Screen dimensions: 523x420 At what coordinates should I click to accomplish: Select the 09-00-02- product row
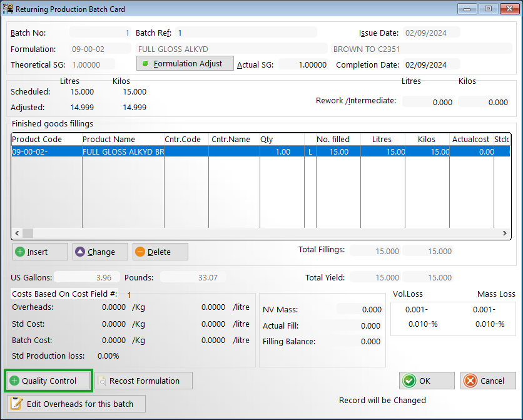click(46, 151)
